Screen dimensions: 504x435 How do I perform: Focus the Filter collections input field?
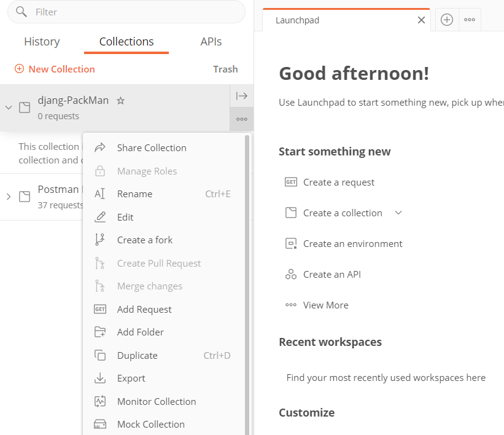coord(126,12)
